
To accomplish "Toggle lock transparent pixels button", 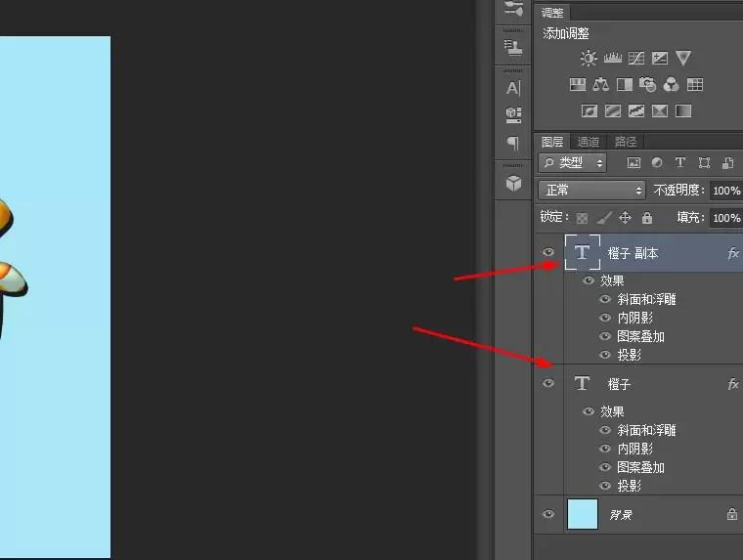I will pos(582,218).
